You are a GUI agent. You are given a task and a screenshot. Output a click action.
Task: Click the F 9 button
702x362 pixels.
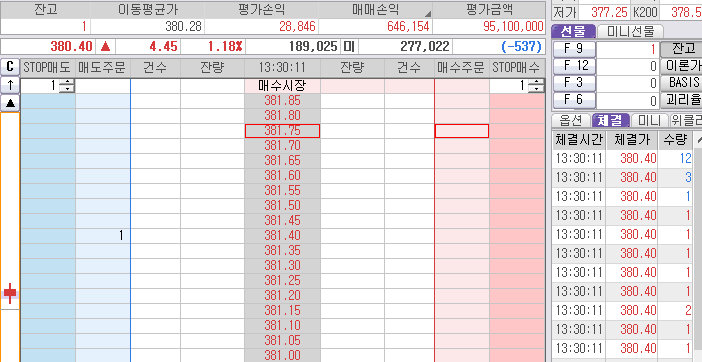(x=574, y=49)
